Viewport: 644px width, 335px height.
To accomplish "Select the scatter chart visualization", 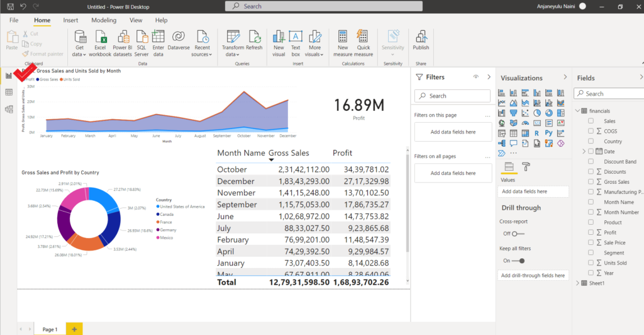I will coord(525,113).
